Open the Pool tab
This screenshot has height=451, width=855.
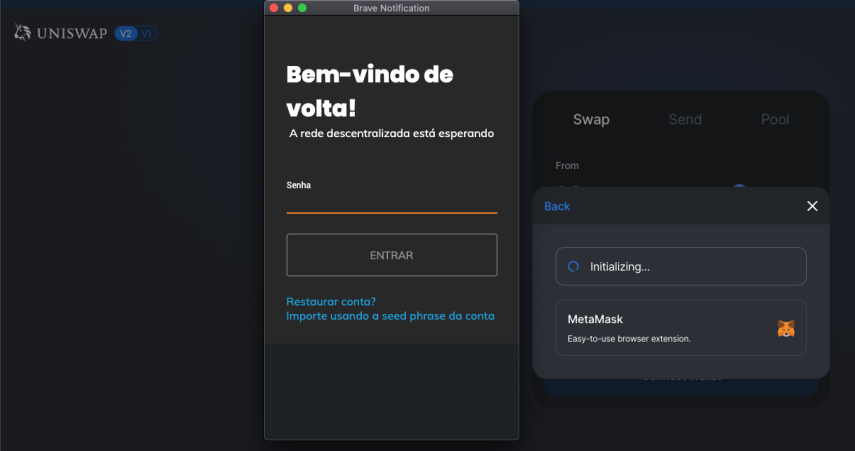[x=775, y=119]
